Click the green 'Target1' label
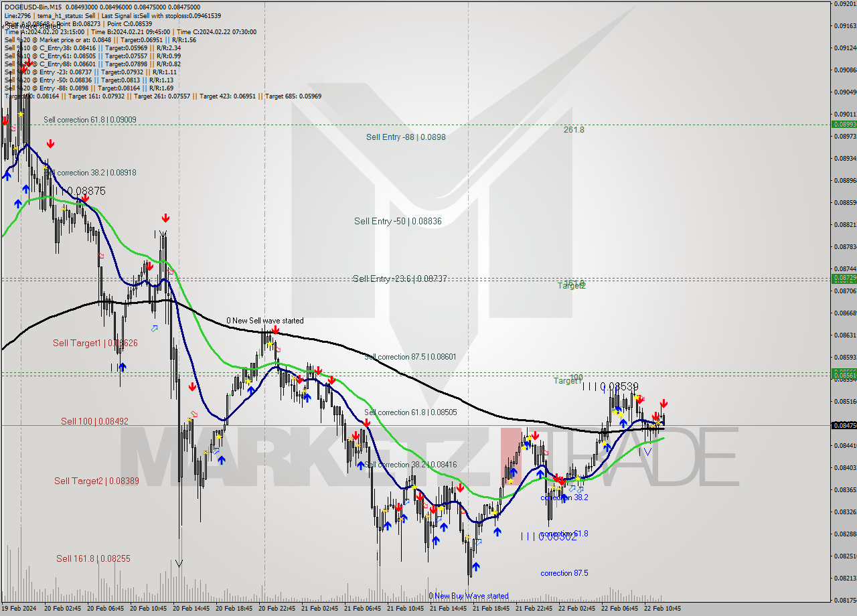 point(567,381)
